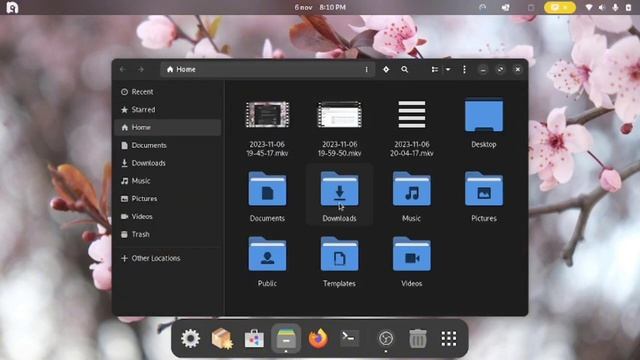Open Downloads in the sidebar
The width and height of the screenshot is (640, 360).
pyautogui.click(x=168, y=163)
